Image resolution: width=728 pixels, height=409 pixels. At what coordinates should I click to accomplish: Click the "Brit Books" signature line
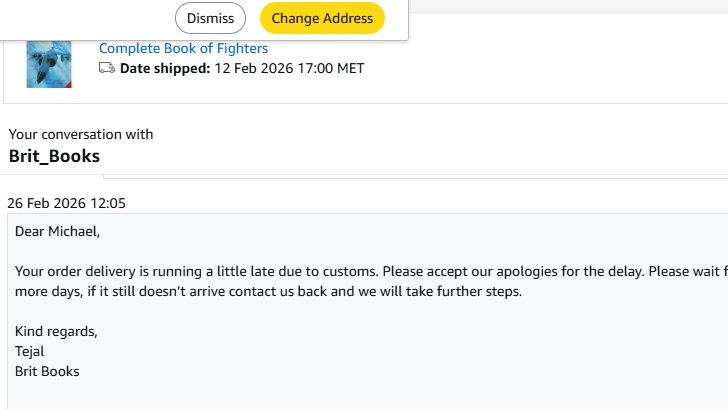47,371
